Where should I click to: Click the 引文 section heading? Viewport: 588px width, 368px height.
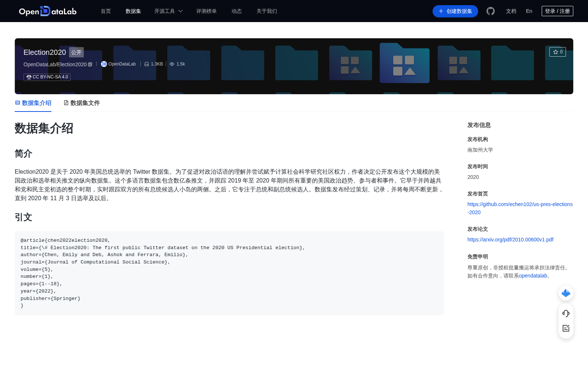[24, 217]
